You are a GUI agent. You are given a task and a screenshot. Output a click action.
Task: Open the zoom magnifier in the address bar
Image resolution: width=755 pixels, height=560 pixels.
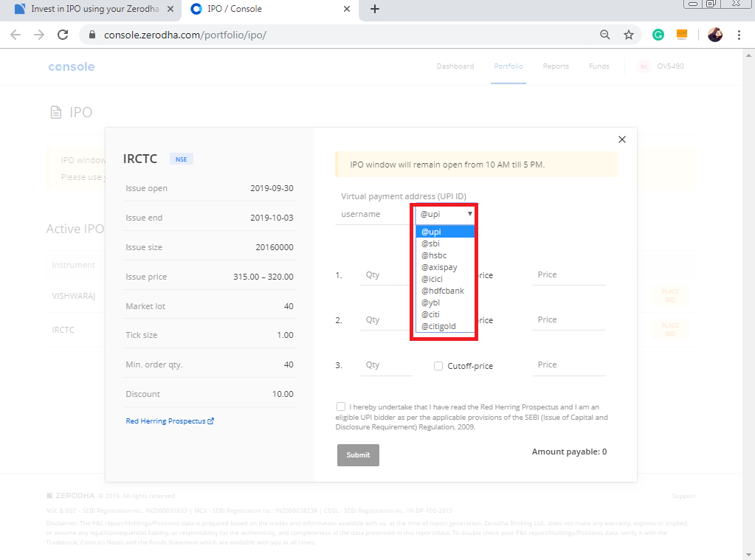(x=604, y=35)
